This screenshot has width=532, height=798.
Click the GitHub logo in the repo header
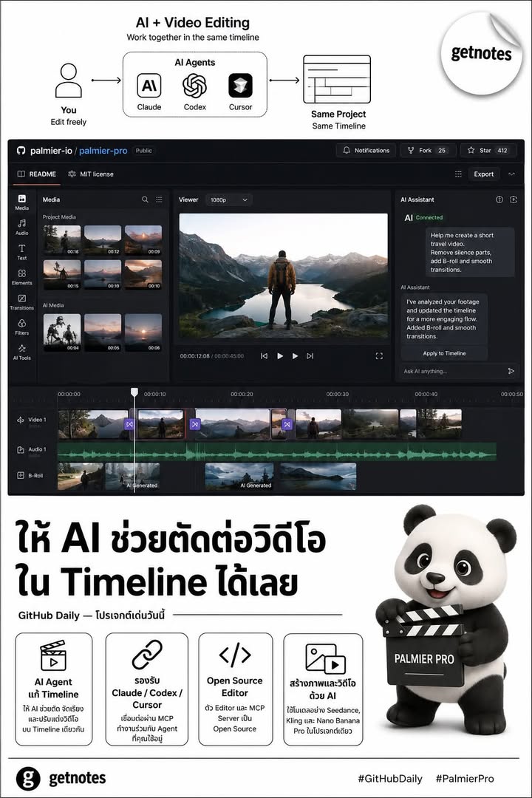21,151
